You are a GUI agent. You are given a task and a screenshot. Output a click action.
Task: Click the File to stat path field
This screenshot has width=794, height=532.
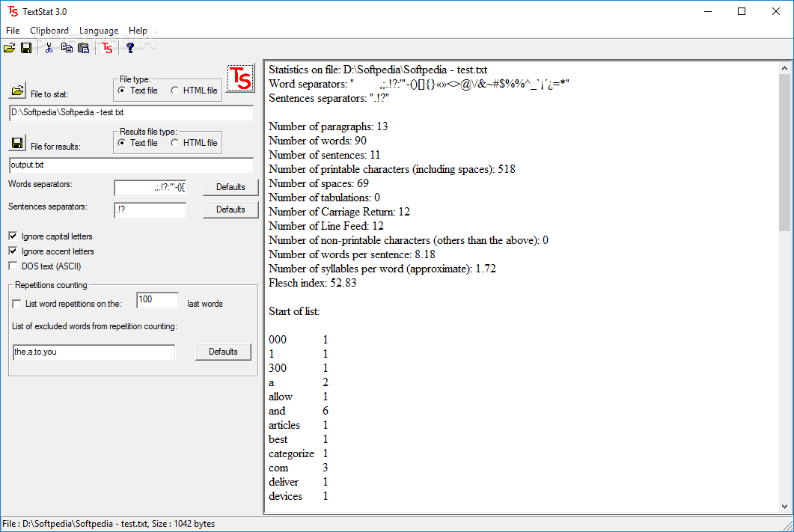coord(131,113)
